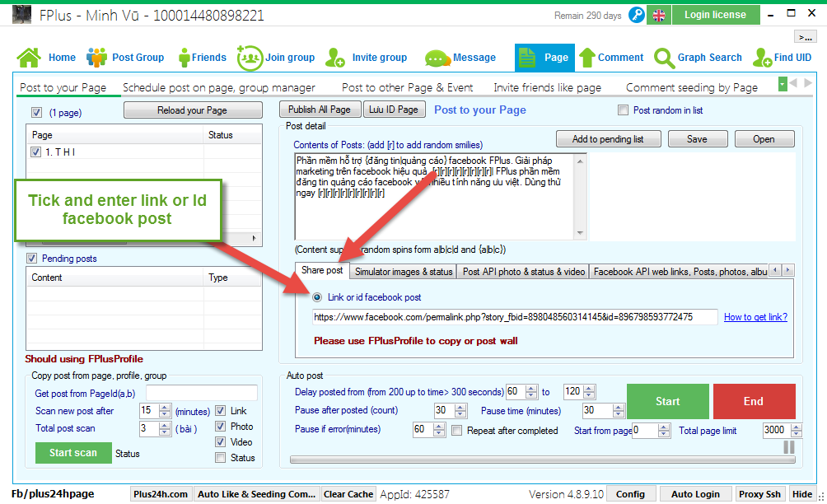The width and height of the screenshot is (827, 504).
Task: Toggle the Video scan checkbox
Action: (221, 442)
